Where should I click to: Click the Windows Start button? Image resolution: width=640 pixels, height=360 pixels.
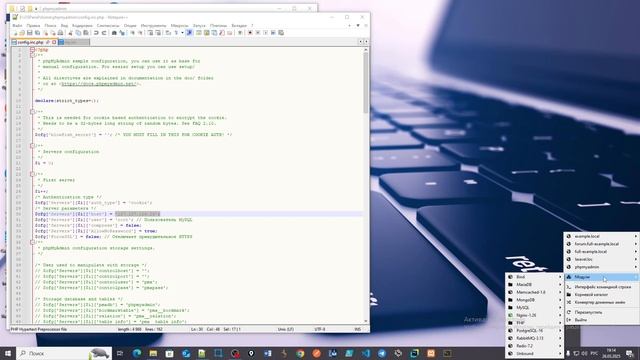tap(8, 353)
